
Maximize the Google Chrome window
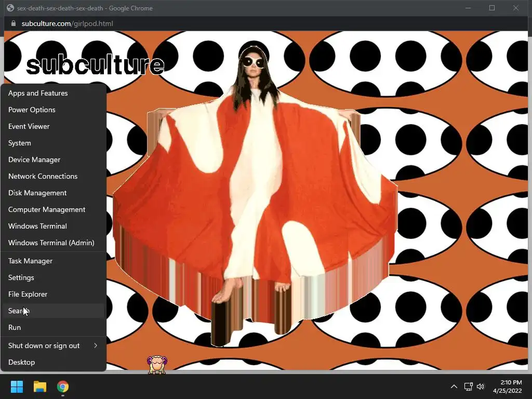point(492,8)
